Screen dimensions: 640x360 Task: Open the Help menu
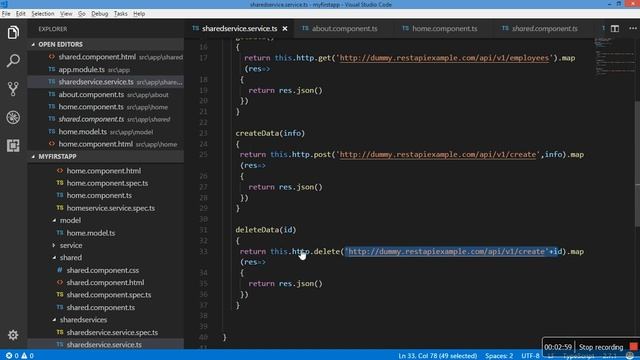139,13
